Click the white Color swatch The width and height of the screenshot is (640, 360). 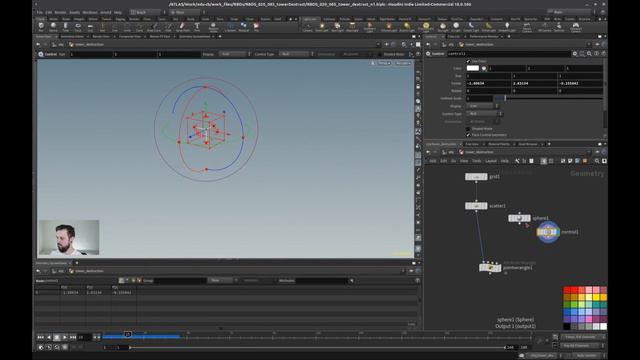[473, 68]
